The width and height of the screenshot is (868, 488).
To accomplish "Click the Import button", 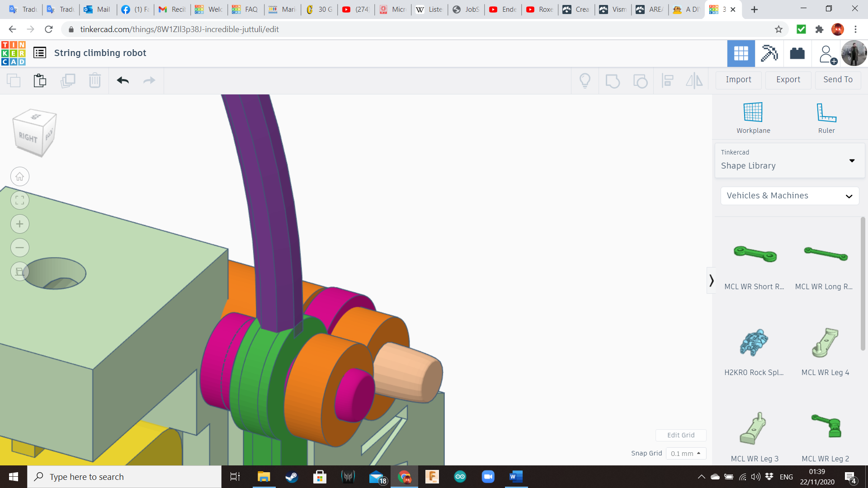I will pos(738,80).
